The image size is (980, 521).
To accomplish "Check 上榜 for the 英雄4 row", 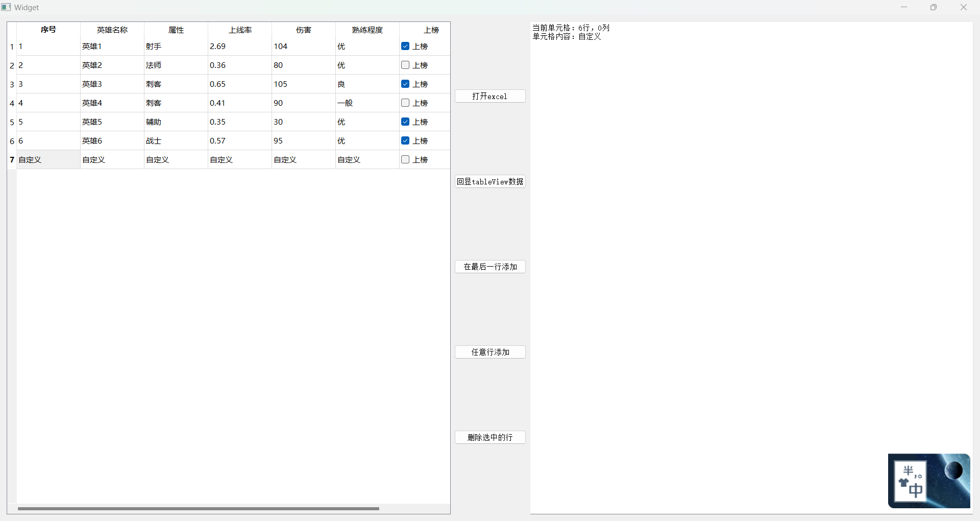I will coord(405,103).
